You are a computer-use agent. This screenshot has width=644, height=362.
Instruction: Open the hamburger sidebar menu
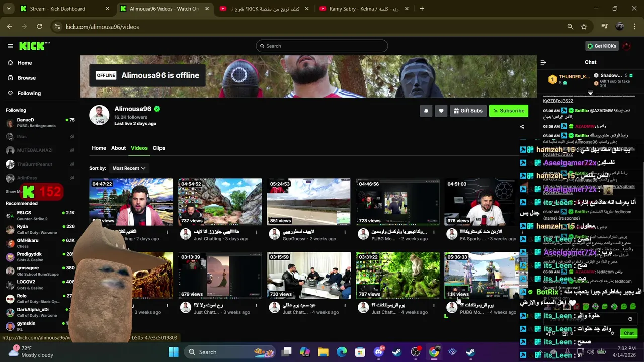(x=10, y=46)
